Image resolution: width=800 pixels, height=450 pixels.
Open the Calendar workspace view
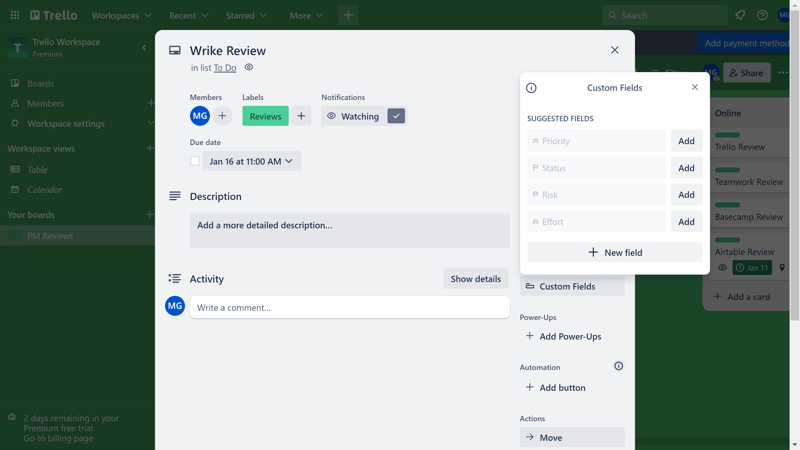click(44, 189)
